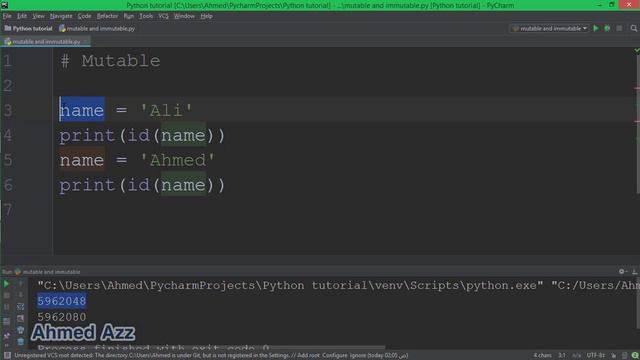
Task: Open the View menu
Action: [38, 16]
